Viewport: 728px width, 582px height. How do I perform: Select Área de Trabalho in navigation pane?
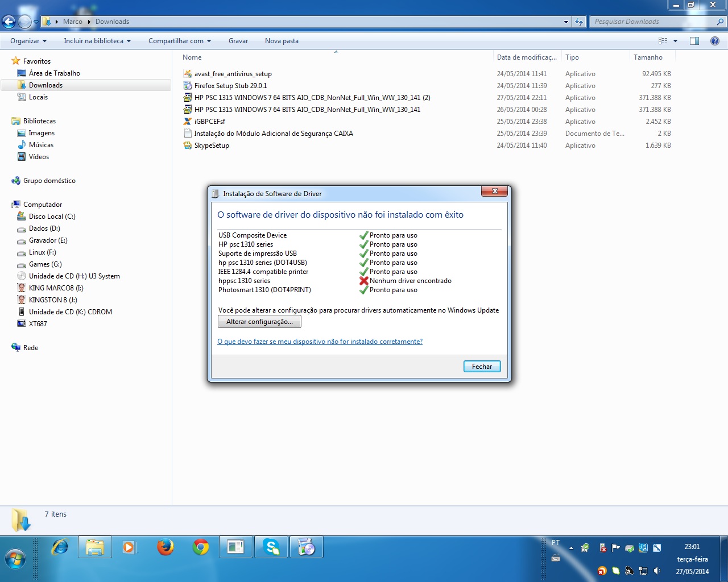[55, 73]
